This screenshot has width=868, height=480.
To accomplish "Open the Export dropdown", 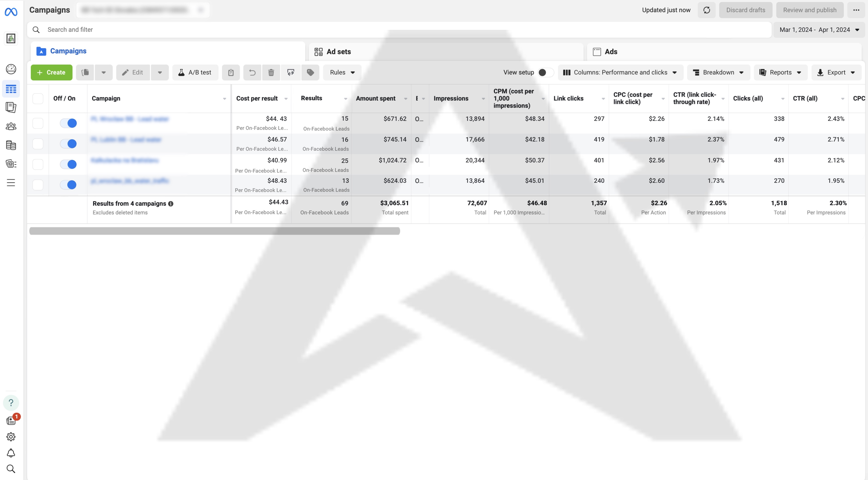I will (836, 72).
